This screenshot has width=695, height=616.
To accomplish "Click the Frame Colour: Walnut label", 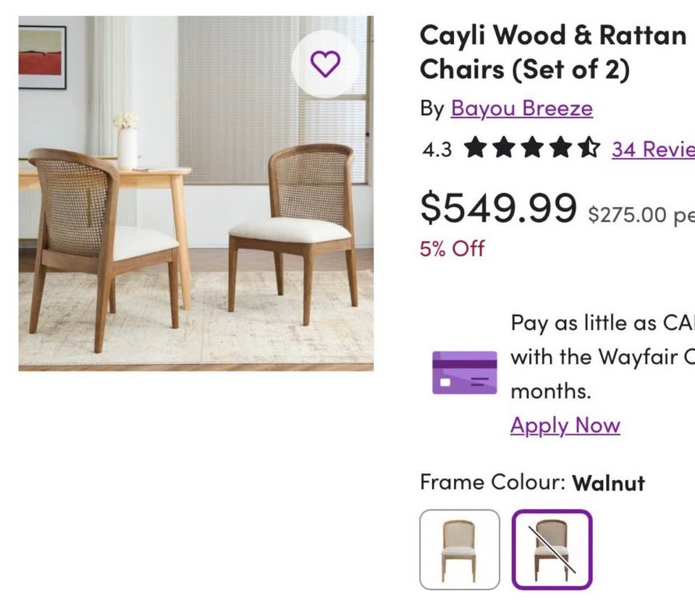I will tap(531, 482).
